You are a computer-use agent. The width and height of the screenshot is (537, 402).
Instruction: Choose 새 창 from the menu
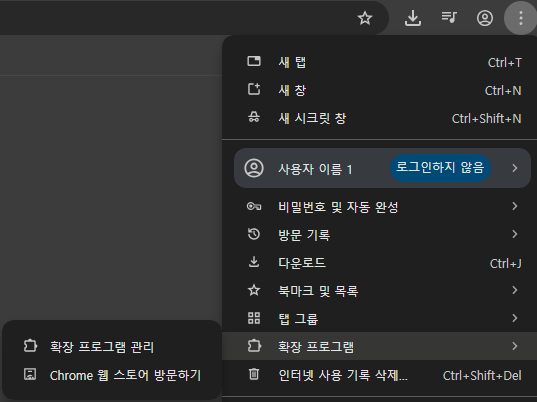[379, 90]
